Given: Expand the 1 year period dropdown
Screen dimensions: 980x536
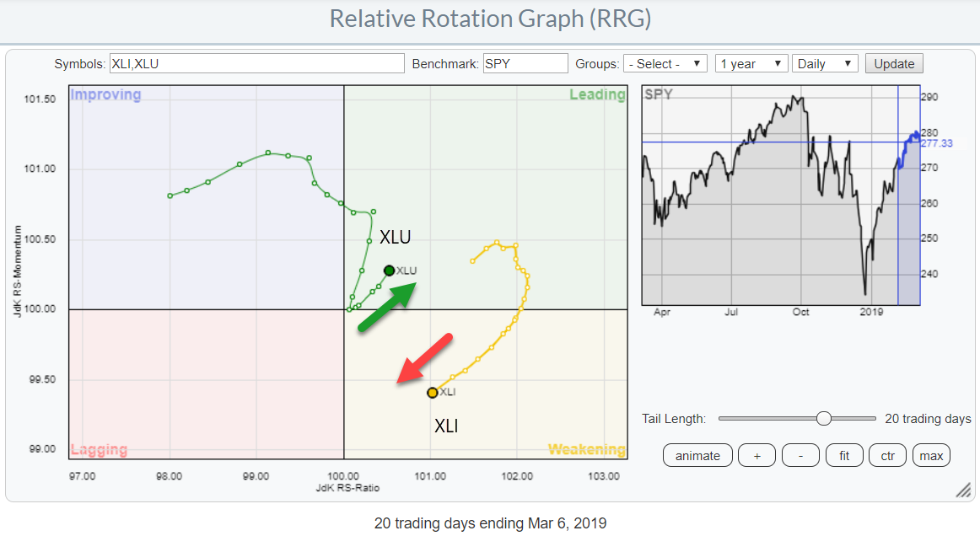Looking at the screenshot, I should pos(751,64).
